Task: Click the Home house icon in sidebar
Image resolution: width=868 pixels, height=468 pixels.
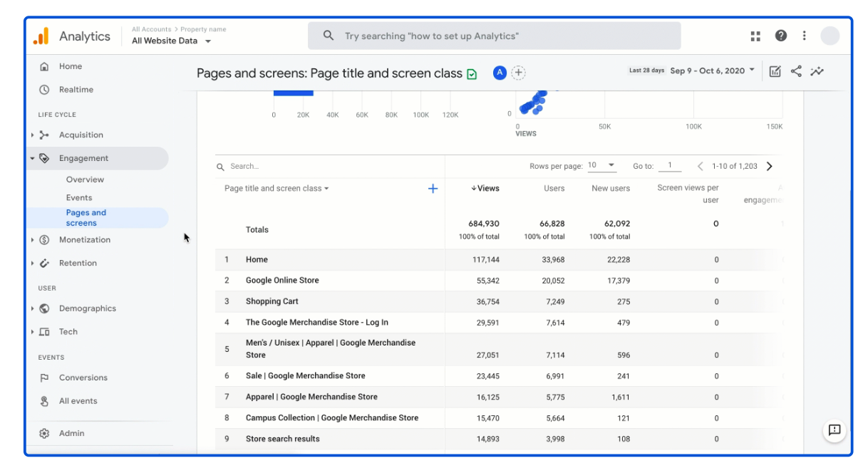Action: coord(44,66)
